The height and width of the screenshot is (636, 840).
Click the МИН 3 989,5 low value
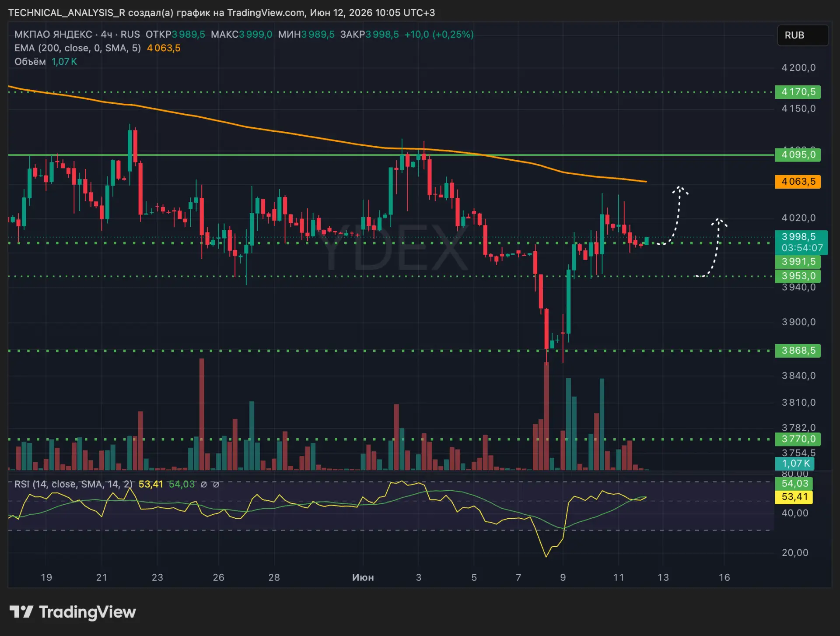click(306, 35)
